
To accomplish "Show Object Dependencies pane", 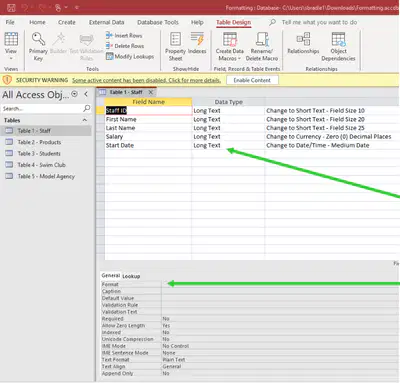I will point(338,47).
